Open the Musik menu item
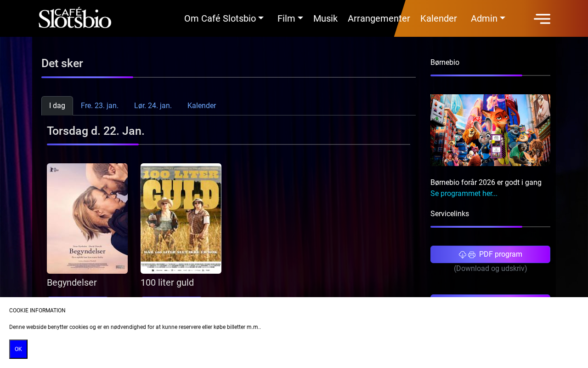Screen dimensions: 588x368 click(x=325, y=18)
